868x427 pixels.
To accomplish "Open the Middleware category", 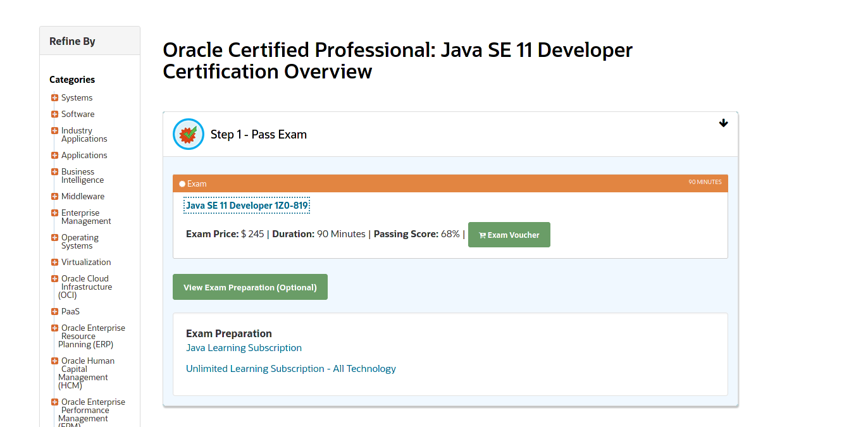I will click(x=83, y=196).
